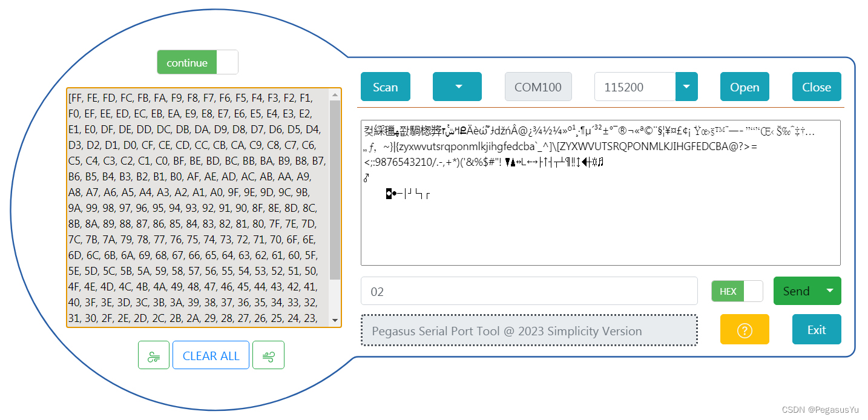868x420 pixels.
Task: Expand the serial port selection dropdown
Action: [x=457, y=87]
